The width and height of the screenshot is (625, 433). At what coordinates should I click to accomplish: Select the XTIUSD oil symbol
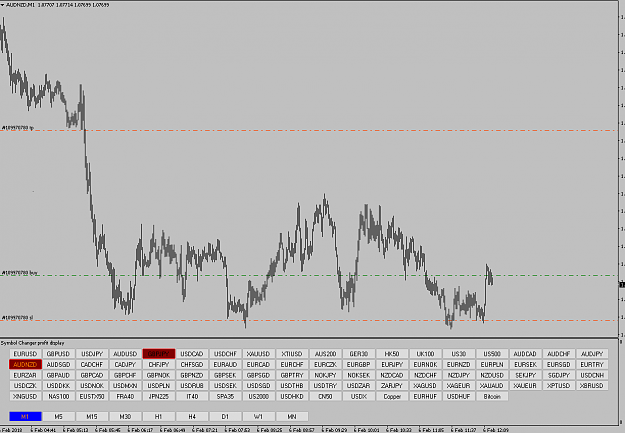click(x=292, y=354)
